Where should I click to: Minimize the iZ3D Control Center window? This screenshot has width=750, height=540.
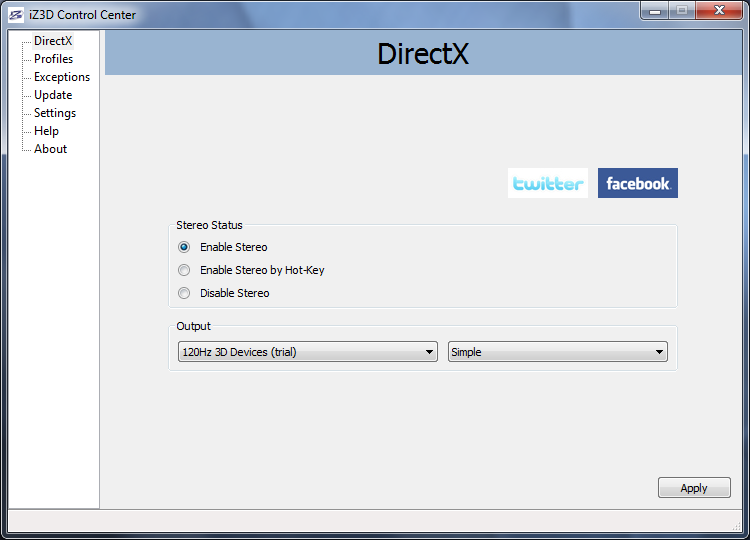[x=655, y=11]
